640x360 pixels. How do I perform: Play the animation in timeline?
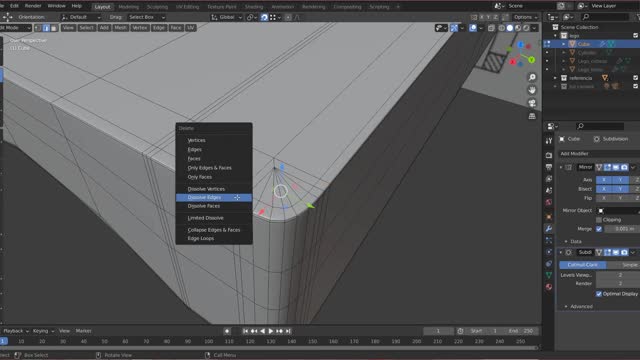(x=271, y=331)
